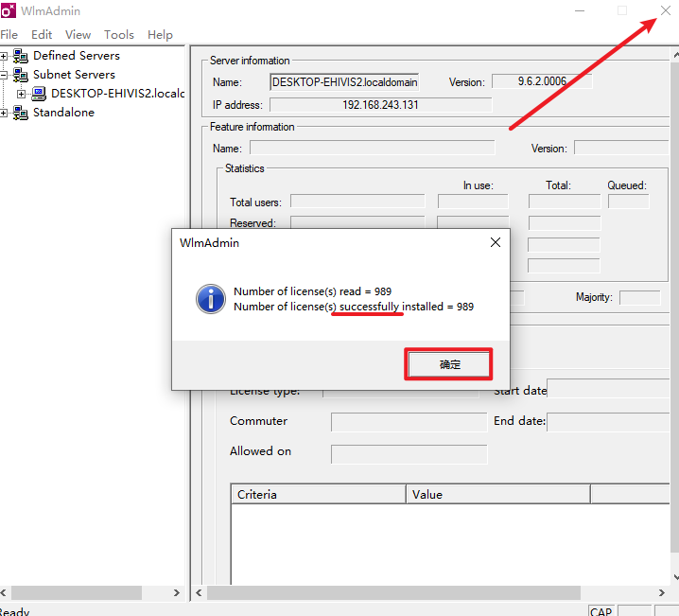Click the DESKTOP-EHIVIS2 server computer icon
The image size is (679, 616).
[39, 94]
